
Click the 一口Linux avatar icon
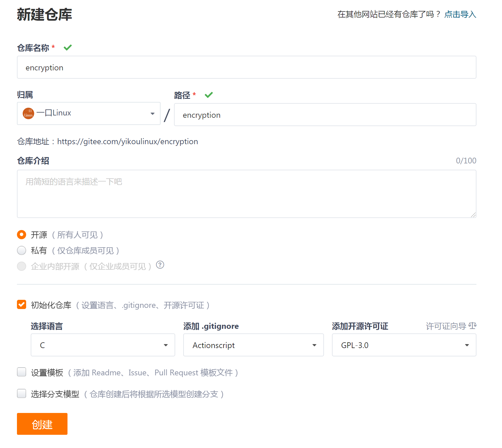pos(28,113)
